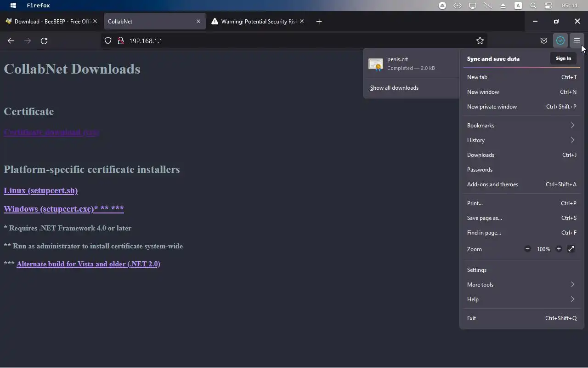The image size is (588, 368).
Task: Open Downloads from the menu
Action: pyautogui.click(x=522, y=155)
